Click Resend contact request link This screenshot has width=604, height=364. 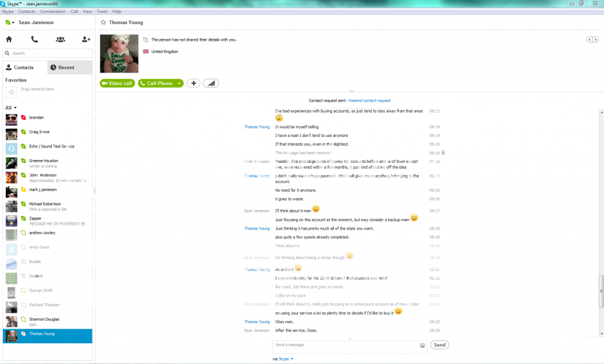[370, 101]
